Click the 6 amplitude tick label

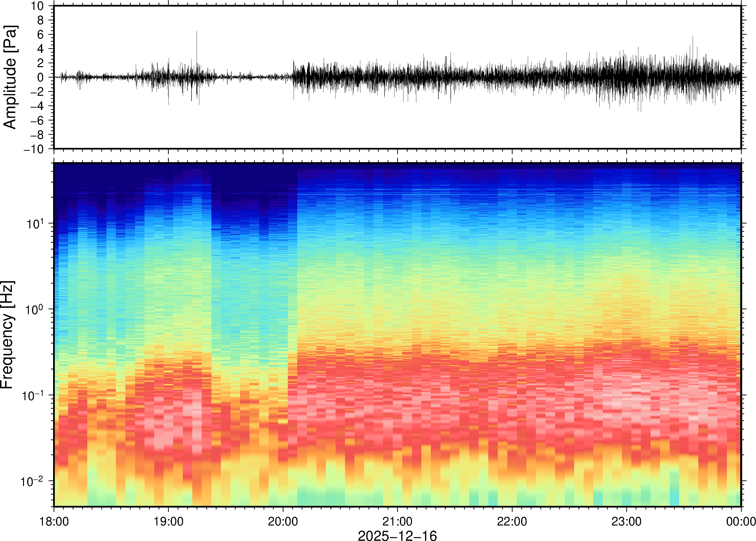pos(41,35)
